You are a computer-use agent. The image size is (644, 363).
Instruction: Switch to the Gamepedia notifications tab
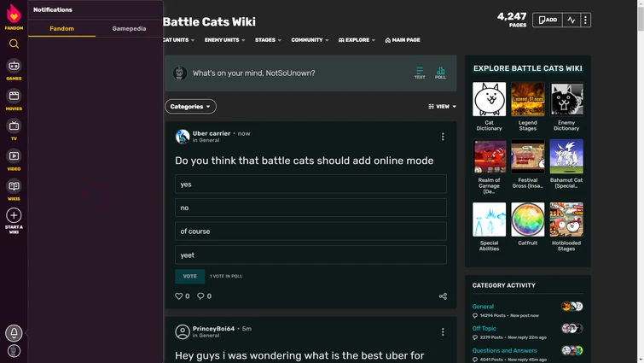pyautogui.click(x=129, y=28)
